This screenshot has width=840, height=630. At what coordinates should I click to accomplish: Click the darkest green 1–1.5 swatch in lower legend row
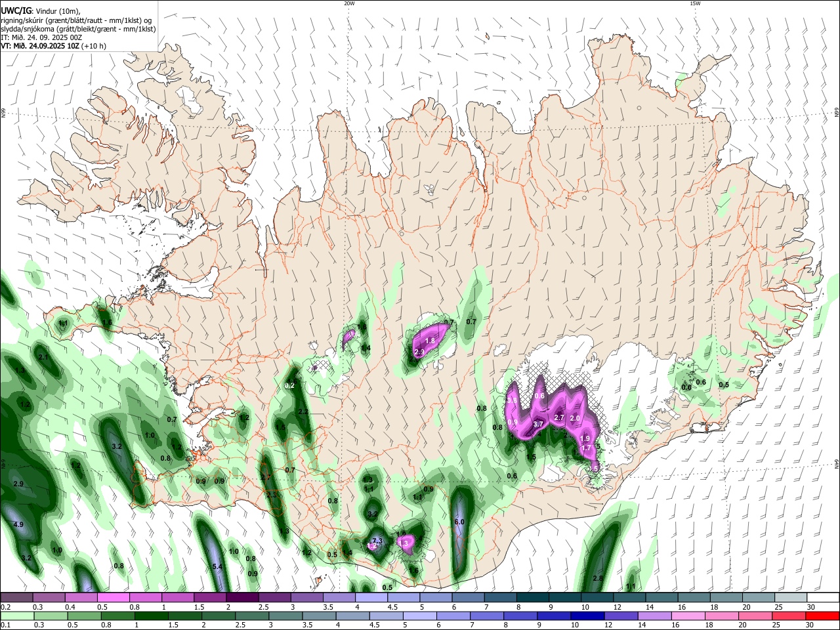point(151,616)
